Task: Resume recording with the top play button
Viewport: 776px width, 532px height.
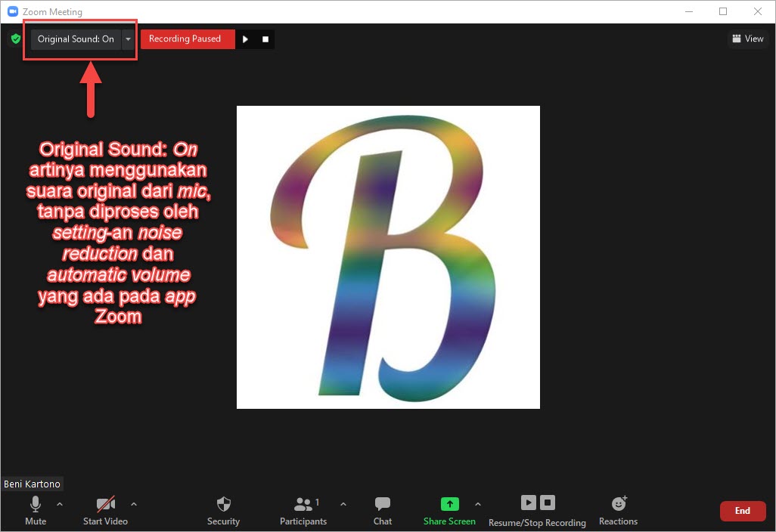Action: click(246, 39)
